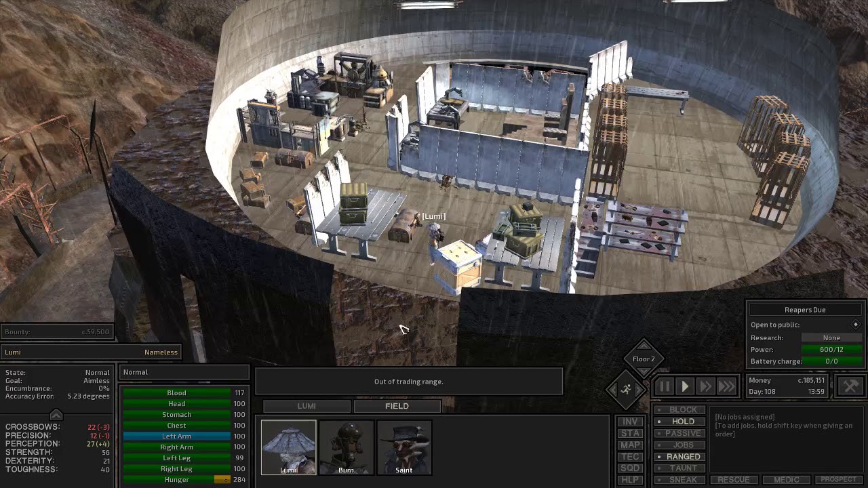
Task: Click the Hunger bar
Action: (x=177, y=480)
